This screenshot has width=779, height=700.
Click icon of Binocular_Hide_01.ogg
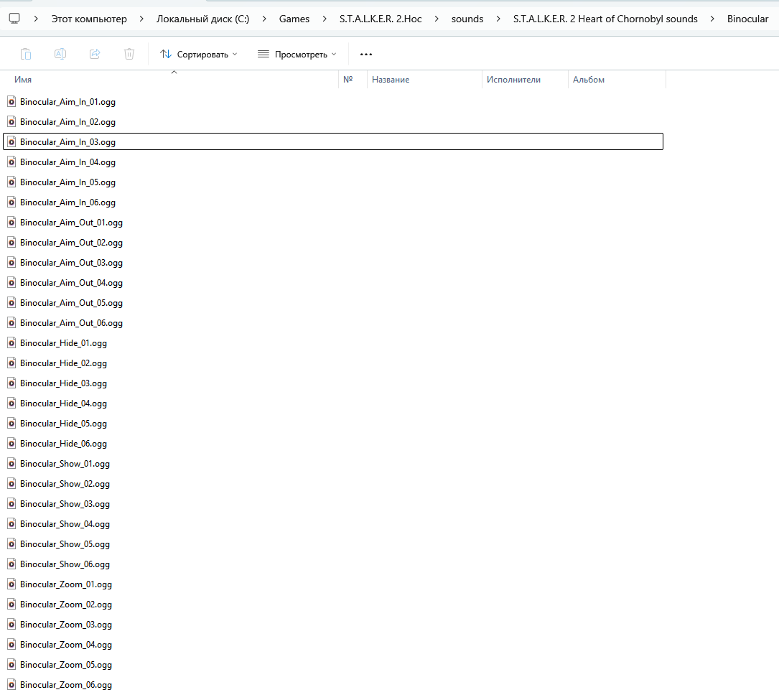tap(11, 343)
